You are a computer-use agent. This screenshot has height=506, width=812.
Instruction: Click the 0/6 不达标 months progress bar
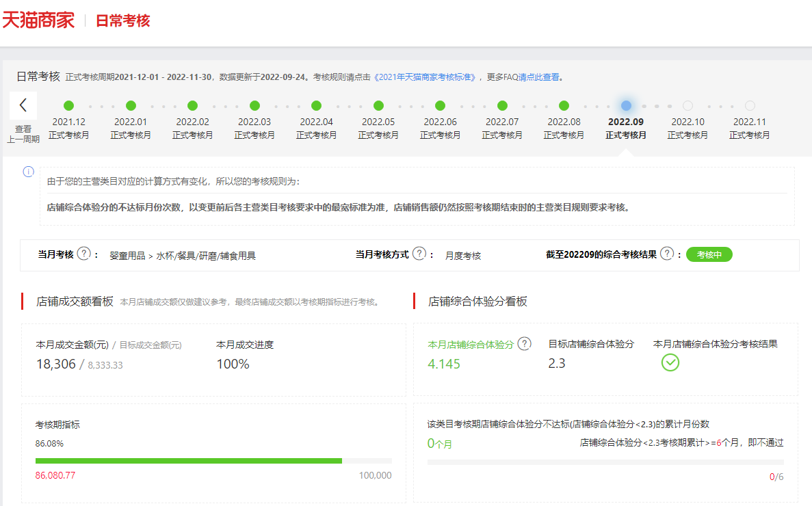pos(605,462)
